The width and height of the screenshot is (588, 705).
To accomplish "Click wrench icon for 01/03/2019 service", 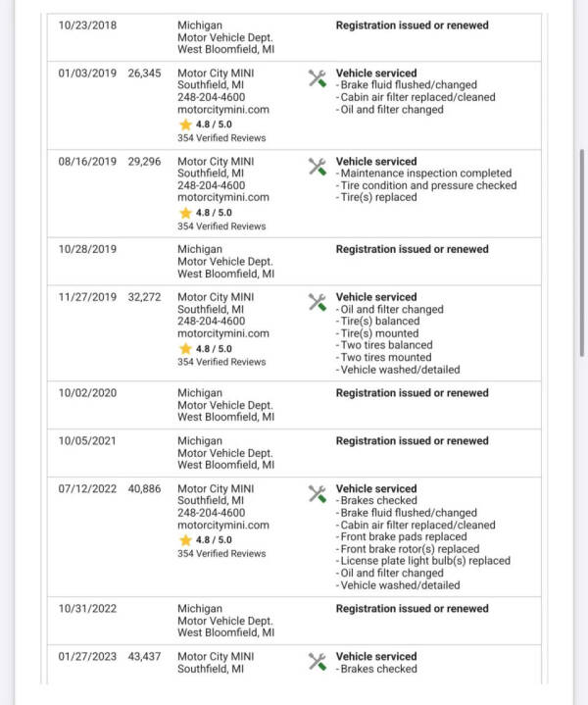I will 318,79.
